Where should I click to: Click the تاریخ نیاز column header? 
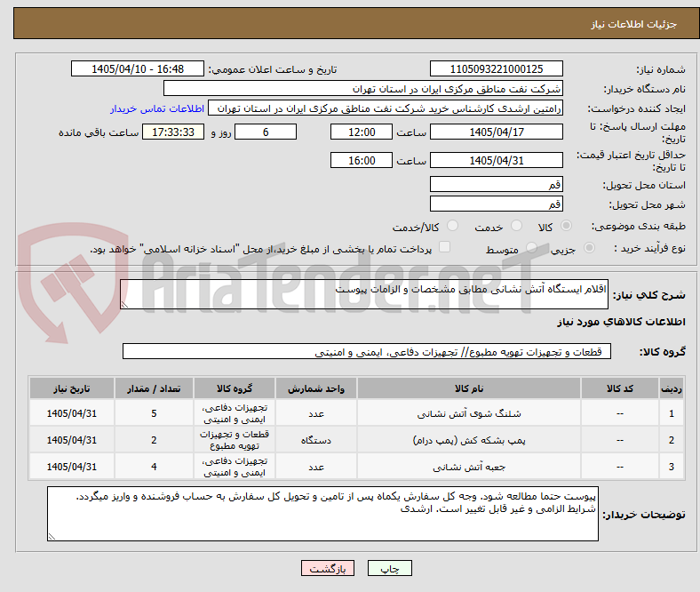click(x=72, y=388)
